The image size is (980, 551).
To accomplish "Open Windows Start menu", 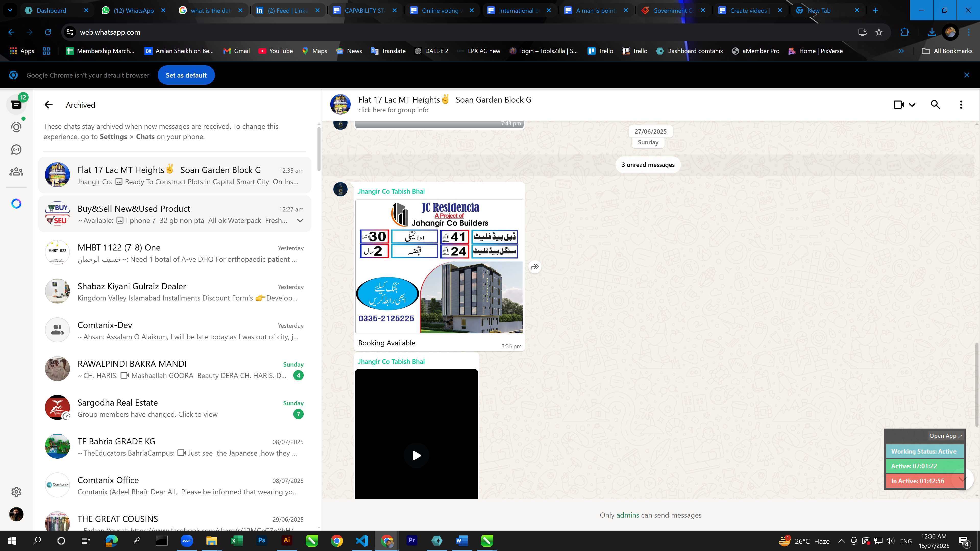I will pos(12,541).
